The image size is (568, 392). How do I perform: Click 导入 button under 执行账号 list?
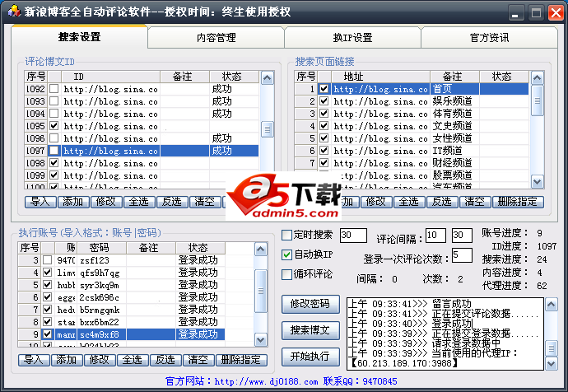[34, 360]
